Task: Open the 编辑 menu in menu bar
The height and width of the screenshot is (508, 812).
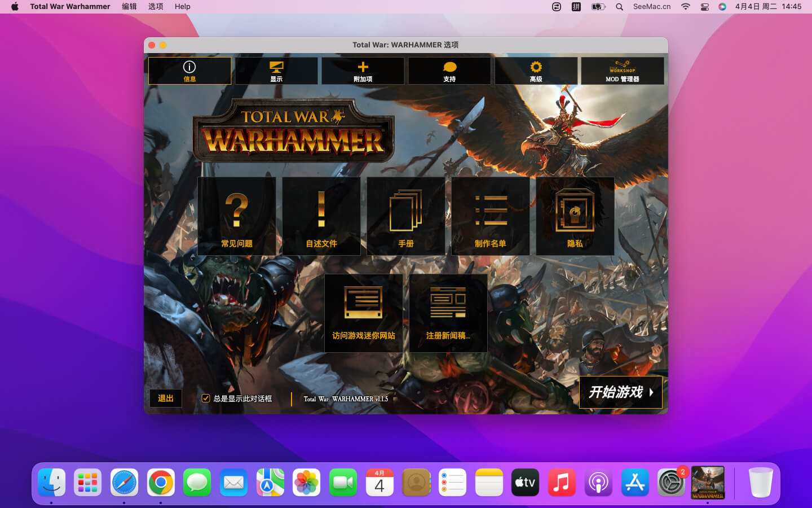Action: pyautogui.click(x=129, y=7)
